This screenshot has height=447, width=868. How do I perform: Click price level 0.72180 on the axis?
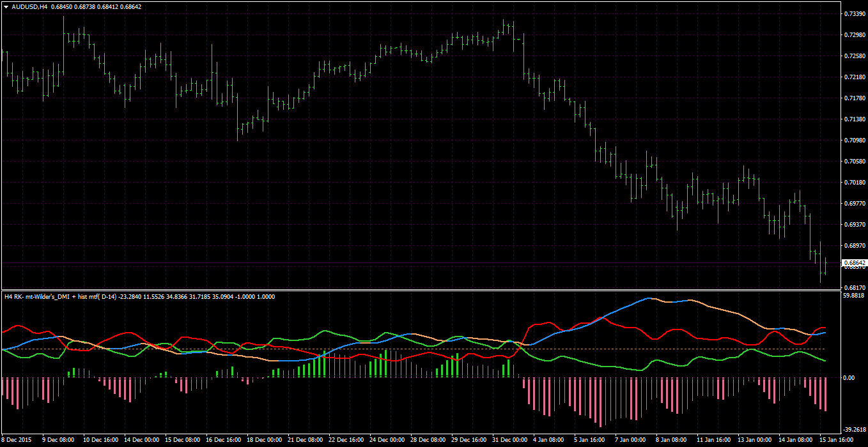855,77
